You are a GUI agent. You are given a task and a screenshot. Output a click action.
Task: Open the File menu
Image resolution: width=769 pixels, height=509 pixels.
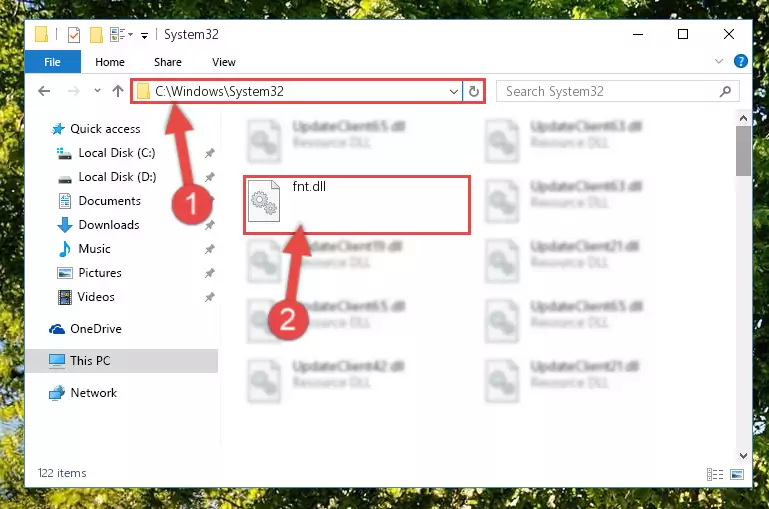[52, 62]
